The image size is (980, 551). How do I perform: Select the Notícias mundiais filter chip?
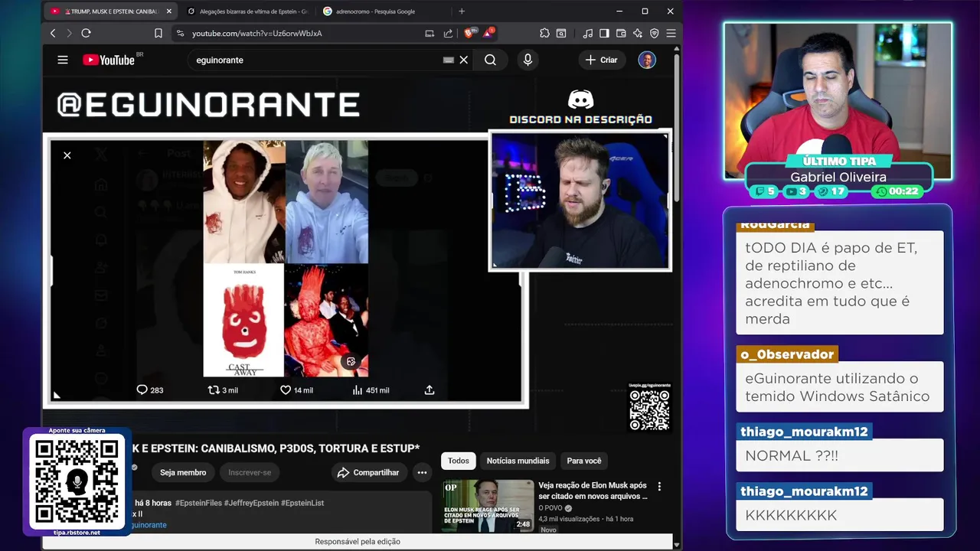pyautogui.click(x=518, y=461)
